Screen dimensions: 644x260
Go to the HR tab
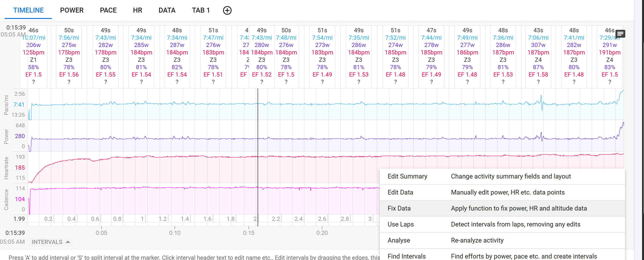[137, 10]
